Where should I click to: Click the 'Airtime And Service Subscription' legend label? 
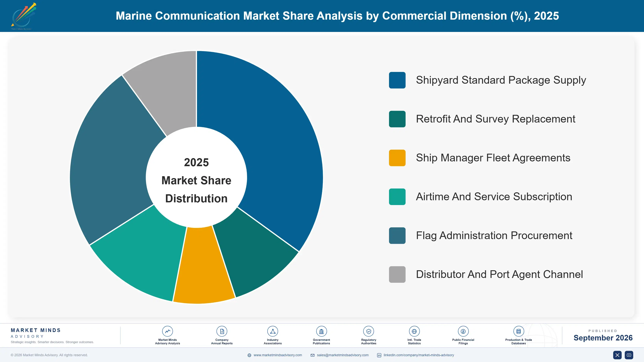pyautogui.click(x=494, y=197)
